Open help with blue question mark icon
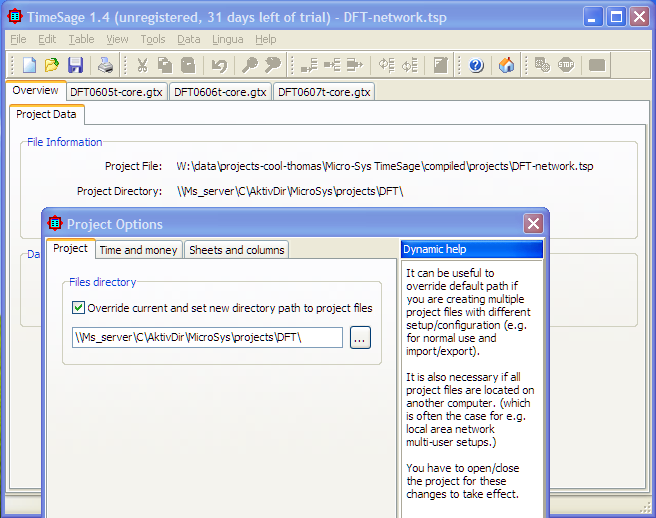 (476, 65)
